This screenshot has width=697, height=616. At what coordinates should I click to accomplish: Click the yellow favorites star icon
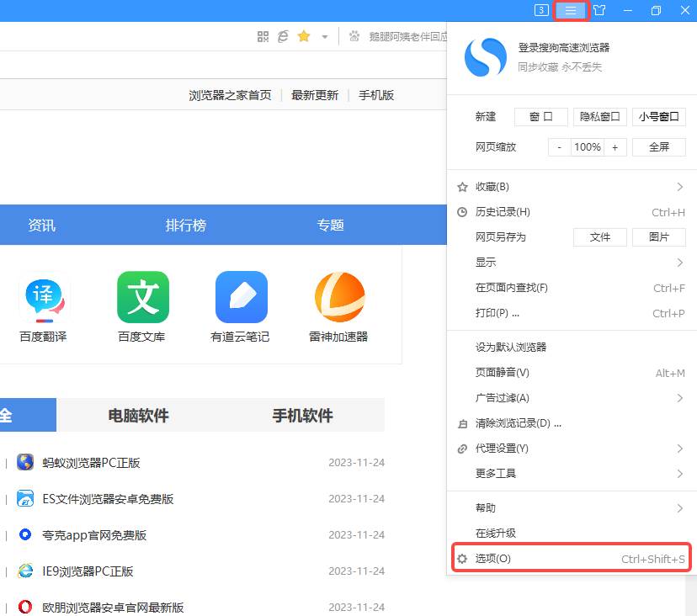pos(304,36)
